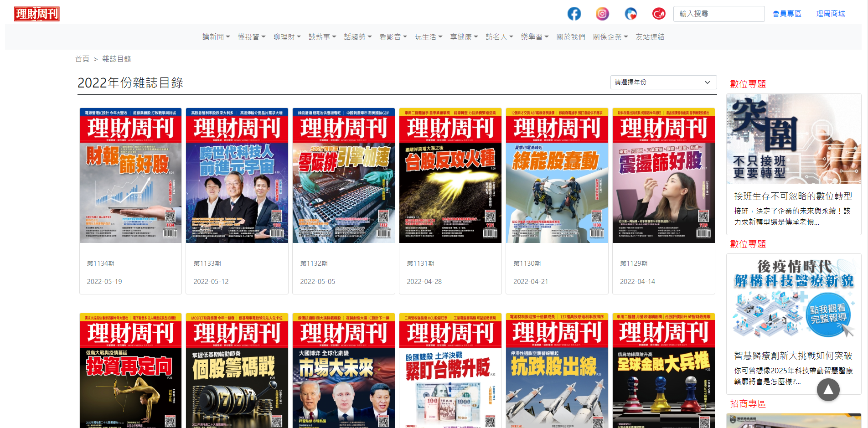868x428 pixels.
Task: Click the date 2022-05-12
Action: [211, 282]
